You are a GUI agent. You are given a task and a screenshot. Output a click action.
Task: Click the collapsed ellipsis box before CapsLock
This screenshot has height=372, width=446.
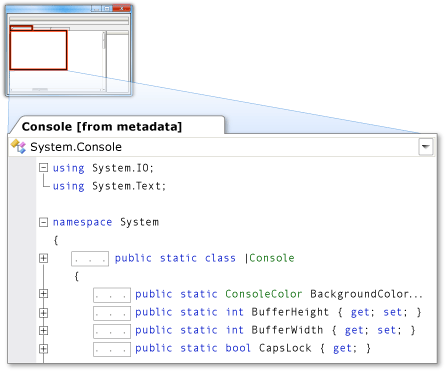point(112,349)
